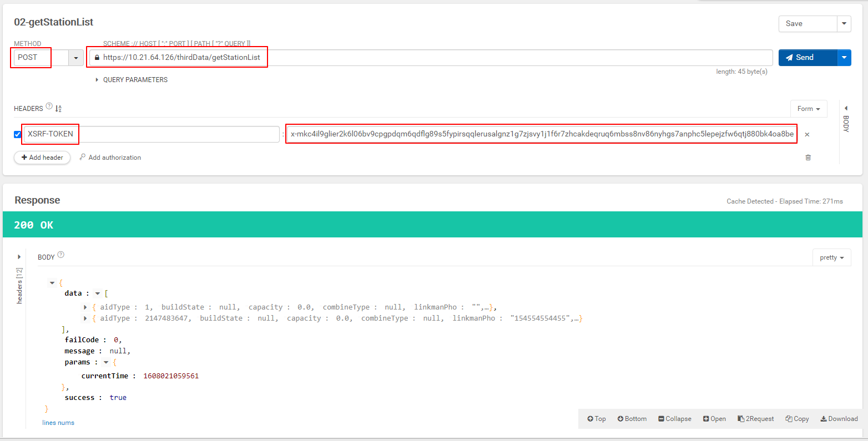Click the Add authorization link
Image resolution: width=868 pixels, height=441 pixels.
point(110,158)
